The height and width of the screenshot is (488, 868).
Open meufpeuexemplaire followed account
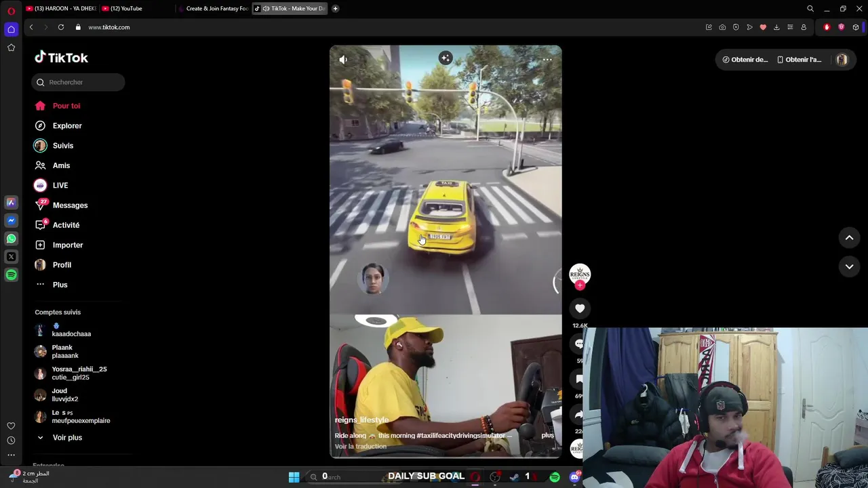pyautogui.click(x=81, y=416)
